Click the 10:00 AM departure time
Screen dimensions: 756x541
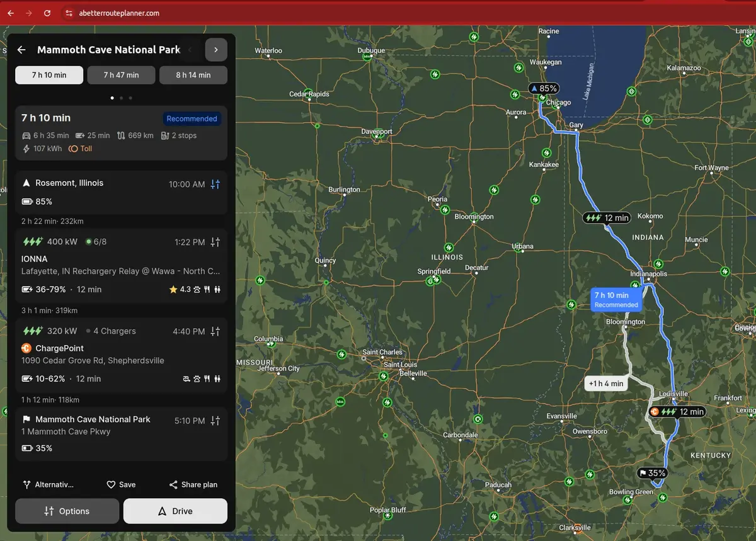[x=187, y=185]
